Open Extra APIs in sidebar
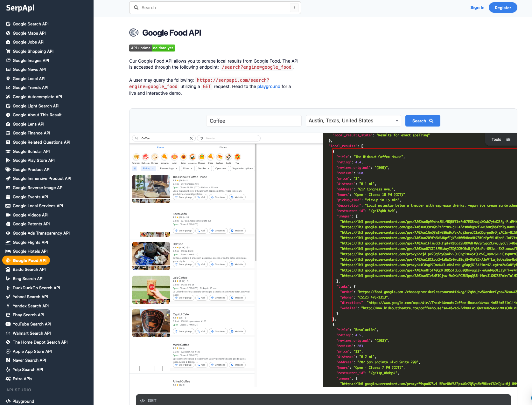This screenshot has width=532, height=405. pos(22,379)
